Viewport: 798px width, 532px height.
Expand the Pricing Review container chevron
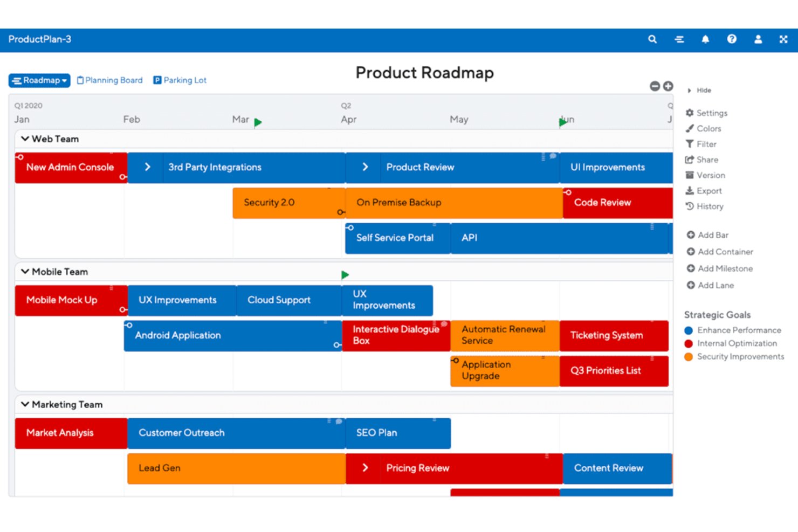click(x=365, y=468)
